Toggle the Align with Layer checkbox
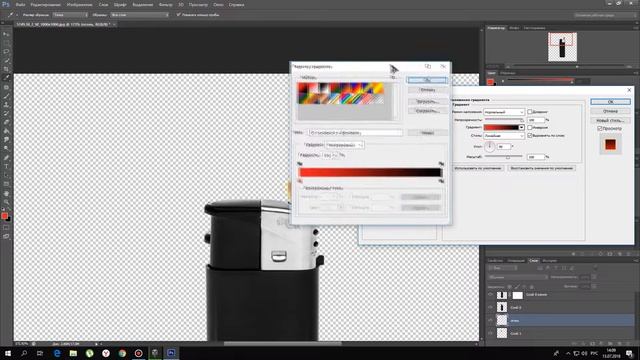The width and height of the screenshot is (640, 360). click(x=529, y=135)
